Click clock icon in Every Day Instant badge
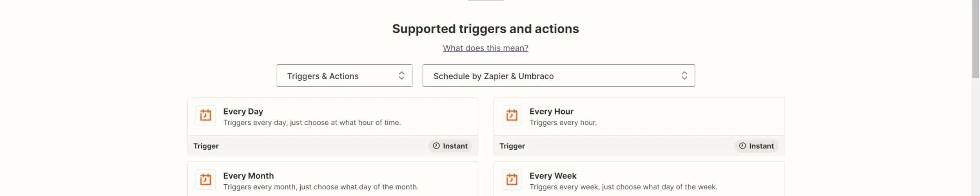 [436, 146]
